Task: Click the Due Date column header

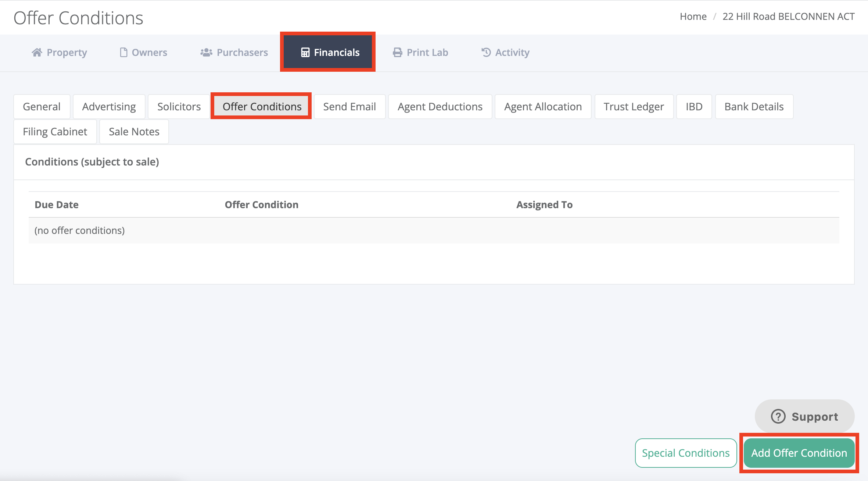Action: (57, 204)
